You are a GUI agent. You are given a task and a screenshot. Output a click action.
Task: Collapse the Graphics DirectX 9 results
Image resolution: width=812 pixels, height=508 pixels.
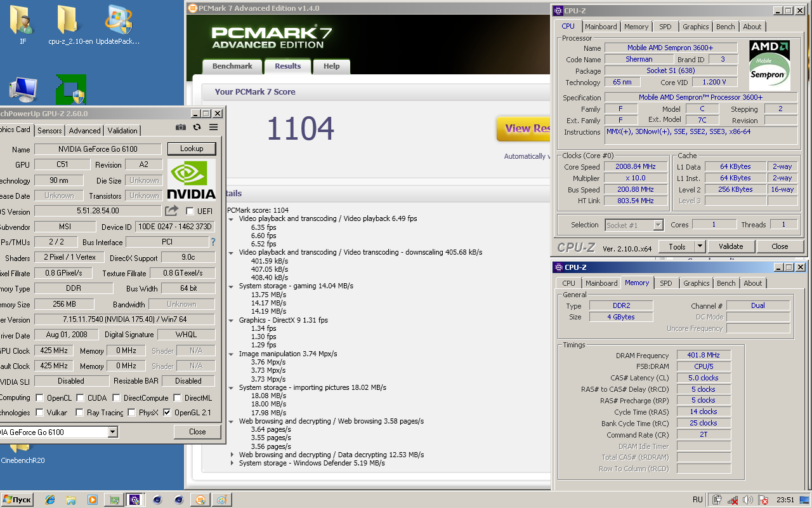click(x=232, y=320)
